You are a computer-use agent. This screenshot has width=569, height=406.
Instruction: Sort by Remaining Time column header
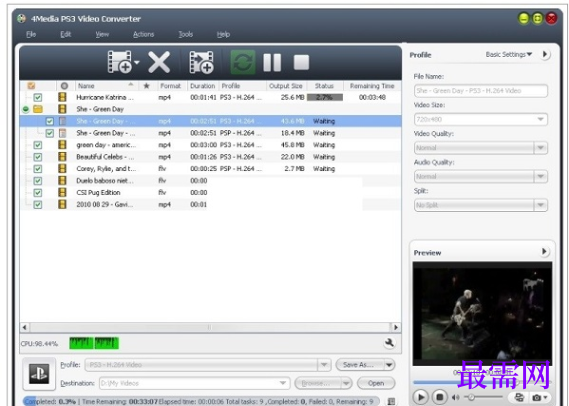point(372,86)
